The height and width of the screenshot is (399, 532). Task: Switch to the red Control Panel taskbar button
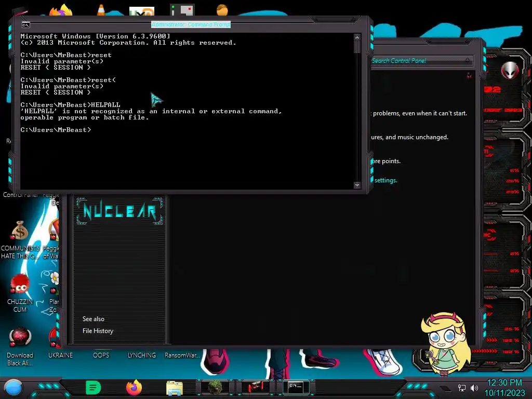(256, 388)
